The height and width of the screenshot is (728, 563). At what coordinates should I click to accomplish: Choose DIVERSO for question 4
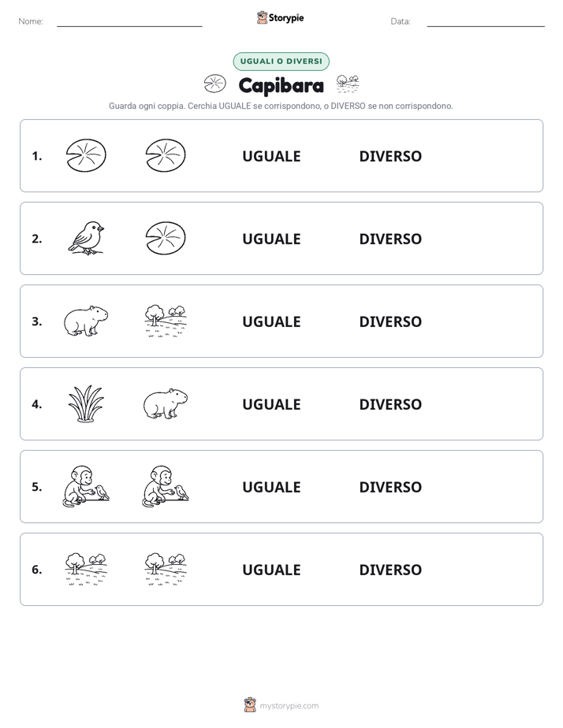[x=390, y=404]
